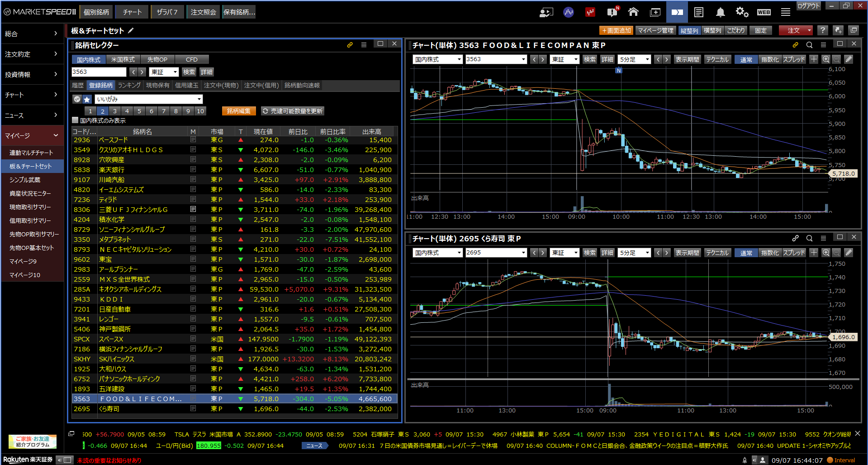Screen dimensions: 868x465
Task: Open the home icon in top toolbar
Action: pos(633,12)
